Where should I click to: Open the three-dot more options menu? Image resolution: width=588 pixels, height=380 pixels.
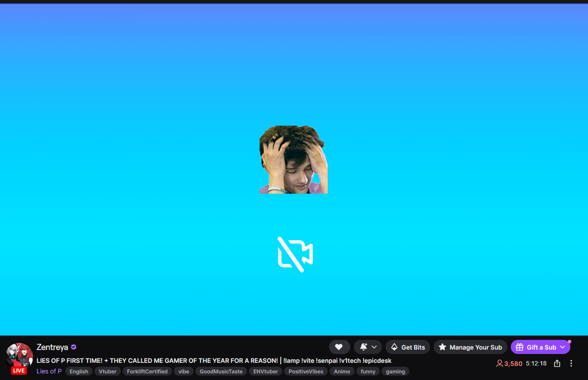click(x=571, y=363)
